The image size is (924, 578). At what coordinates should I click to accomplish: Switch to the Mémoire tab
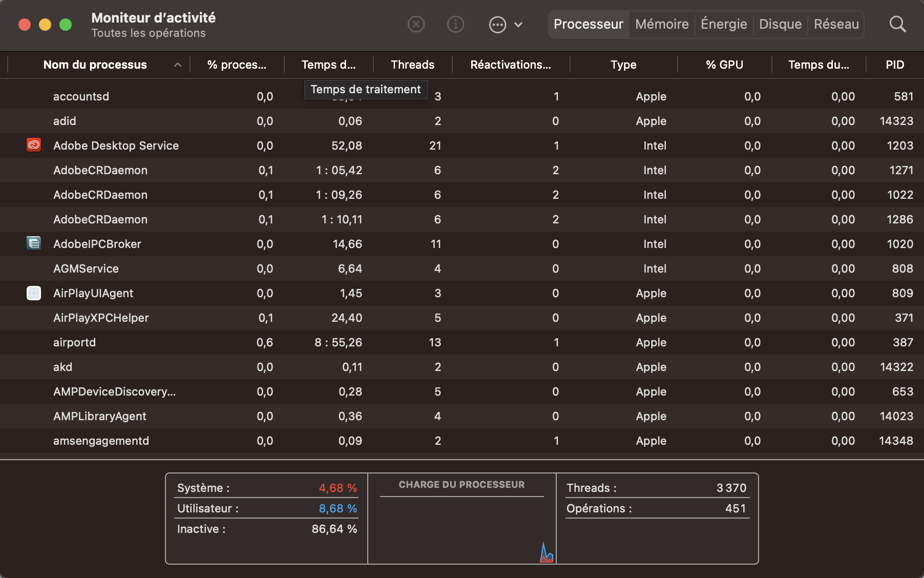click(661, 24)
